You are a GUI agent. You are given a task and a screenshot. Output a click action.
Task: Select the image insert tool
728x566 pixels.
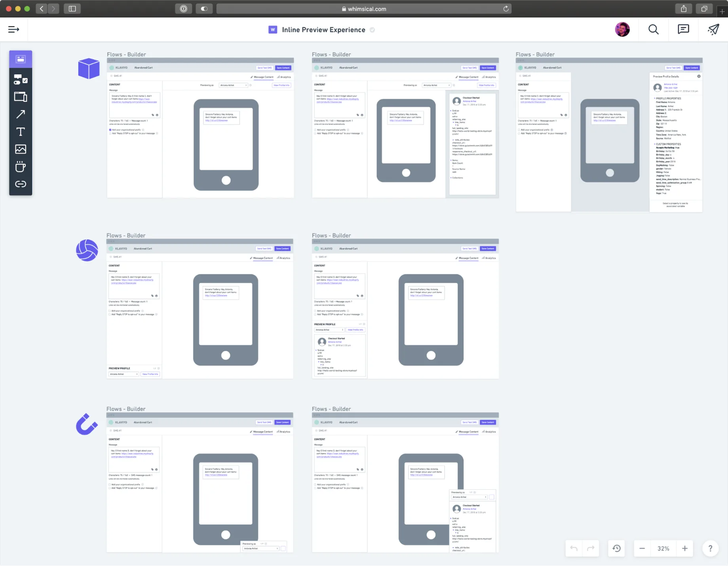point(21,149)
